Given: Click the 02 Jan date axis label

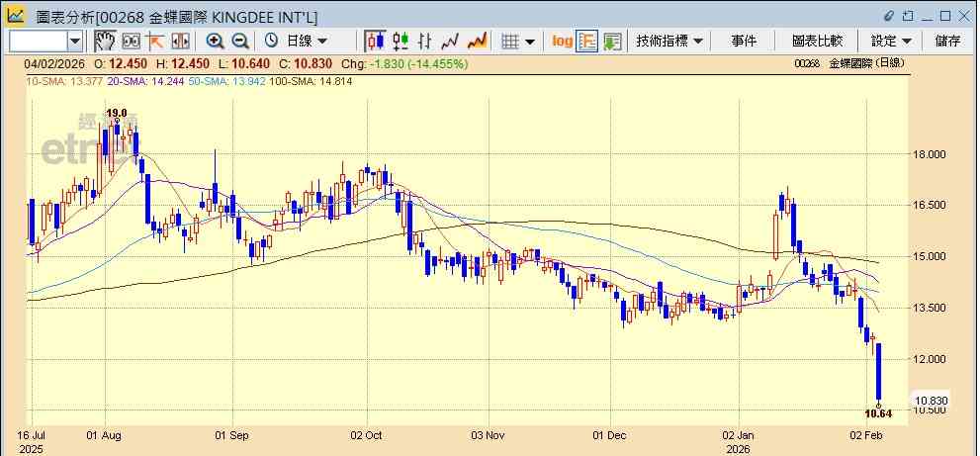Looking at the screenshot, I should [x=738, y=435].
